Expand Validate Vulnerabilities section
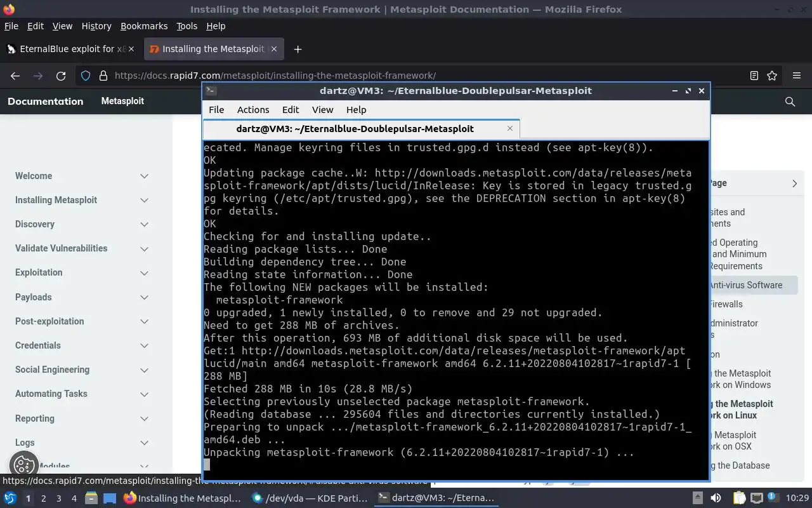Viewport: 812px width, 508px height. click(x=144, y=248)
